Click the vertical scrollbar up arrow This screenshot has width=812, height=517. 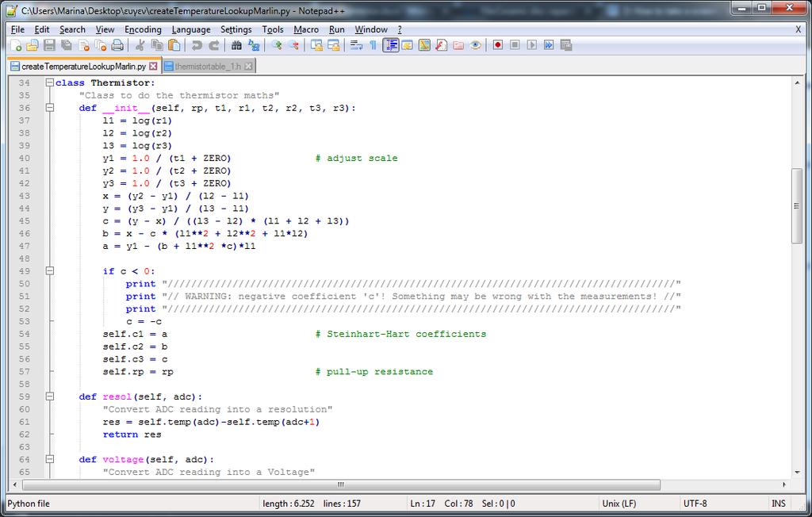point(797,82)
